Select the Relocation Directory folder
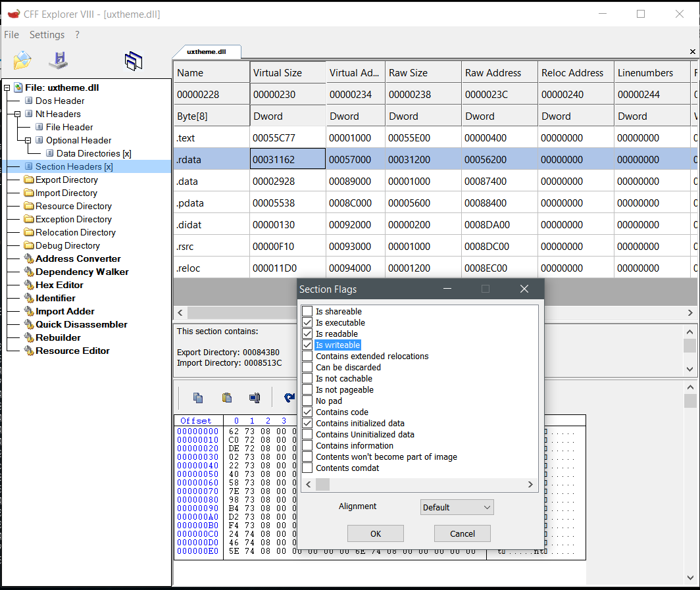700x590 pixels. tap(76, 233)
